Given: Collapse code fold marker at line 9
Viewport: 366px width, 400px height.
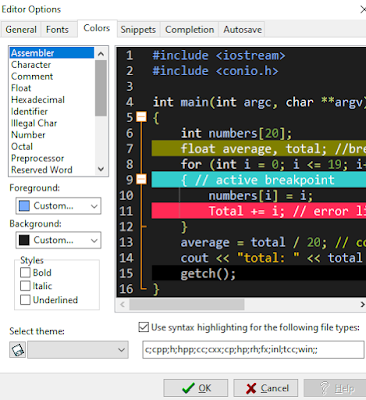Looking at the screenshot, I should click(142, 179).
